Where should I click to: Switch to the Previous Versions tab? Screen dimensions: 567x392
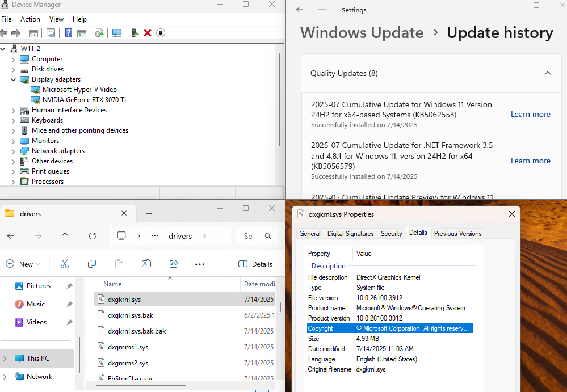458,234
